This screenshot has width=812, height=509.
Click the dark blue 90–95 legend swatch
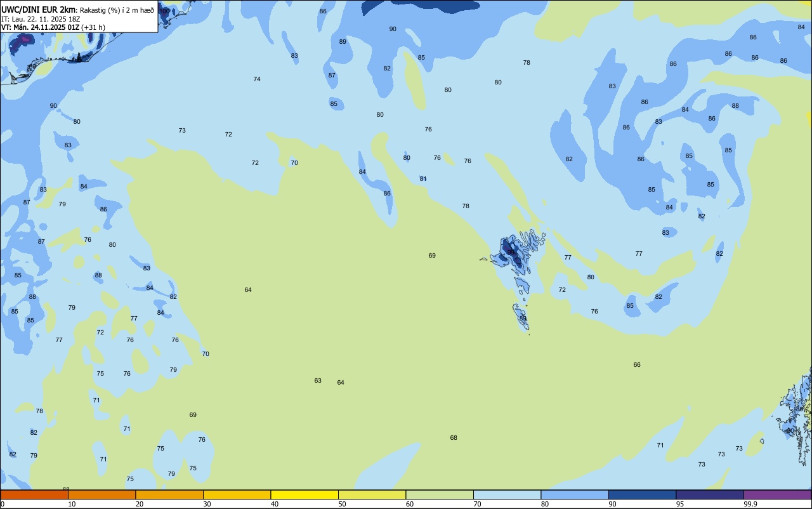pyautogui.click(x=642, y=494)
